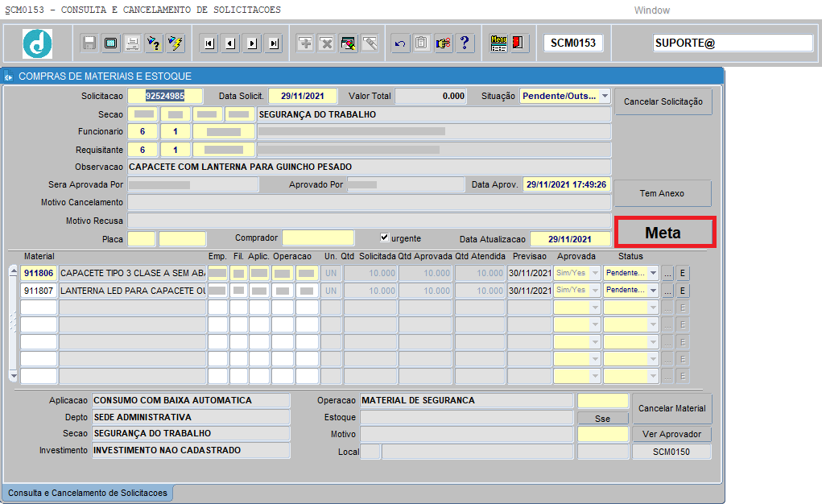Open Status dropdown for material 911806
This screenshot has height=504, width=822.
click(653, 273)
